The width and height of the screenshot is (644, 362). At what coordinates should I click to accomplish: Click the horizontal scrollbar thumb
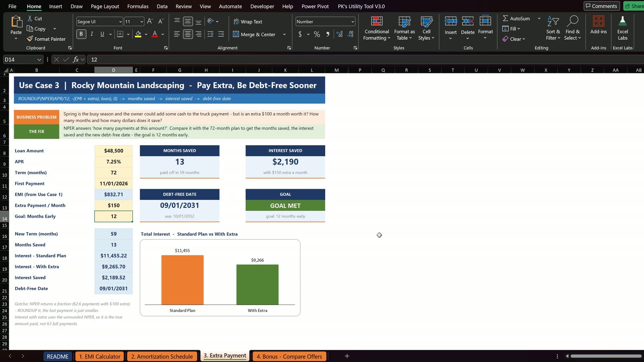[x=606, y=356]
